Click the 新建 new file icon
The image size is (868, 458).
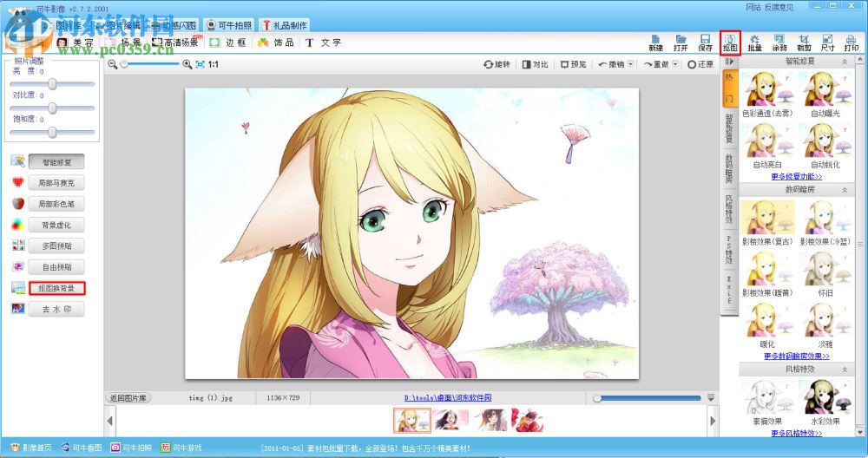click(655, 42)
